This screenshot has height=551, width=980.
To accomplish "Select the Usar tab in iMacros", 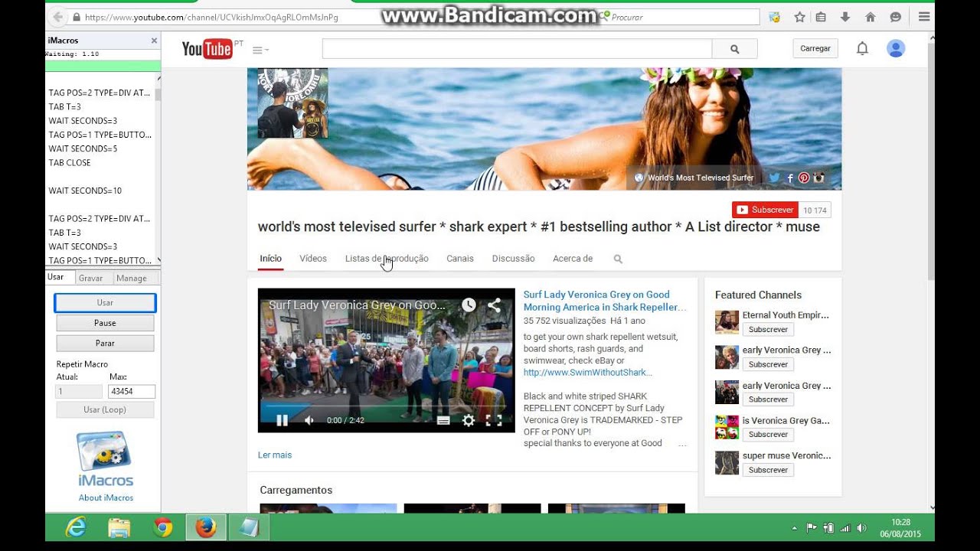I will [x=56, y=277].
